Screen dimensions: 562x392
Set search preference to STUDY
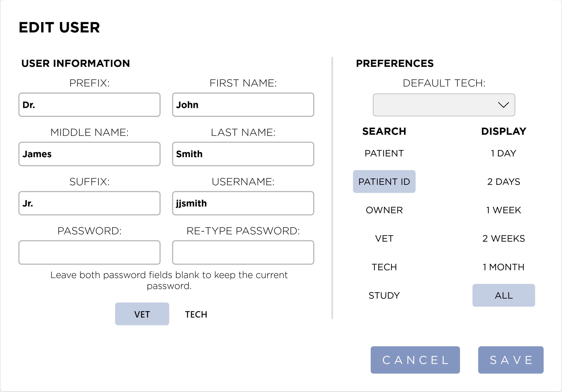tap(384, 295)
